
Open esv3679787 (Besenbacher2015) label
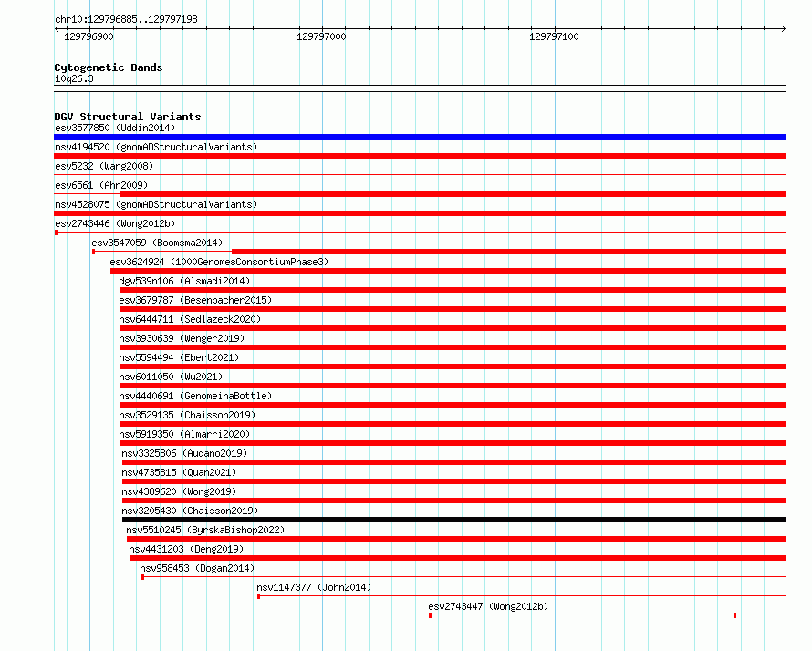coord(195,300)
